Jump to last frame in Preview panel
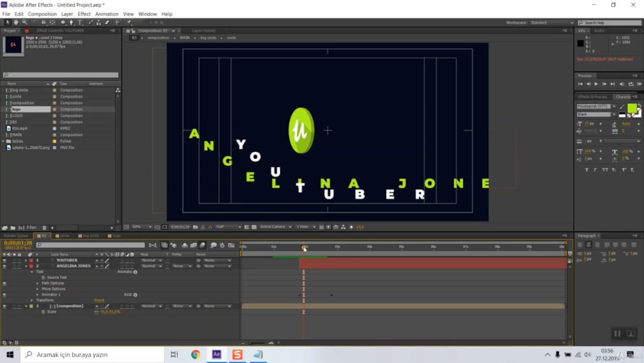 point(612,84)
